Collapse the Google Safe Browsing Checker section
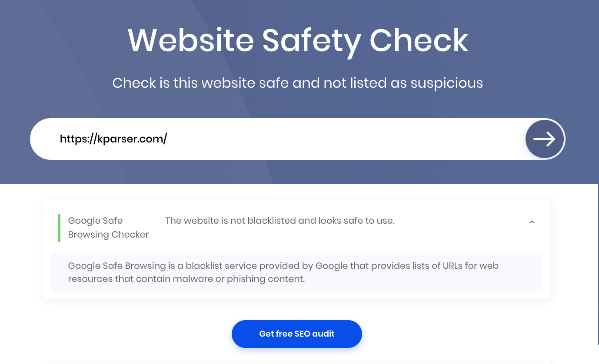This screenshot has width=599, height=364. pyautogui.click(x=532, y=222)
